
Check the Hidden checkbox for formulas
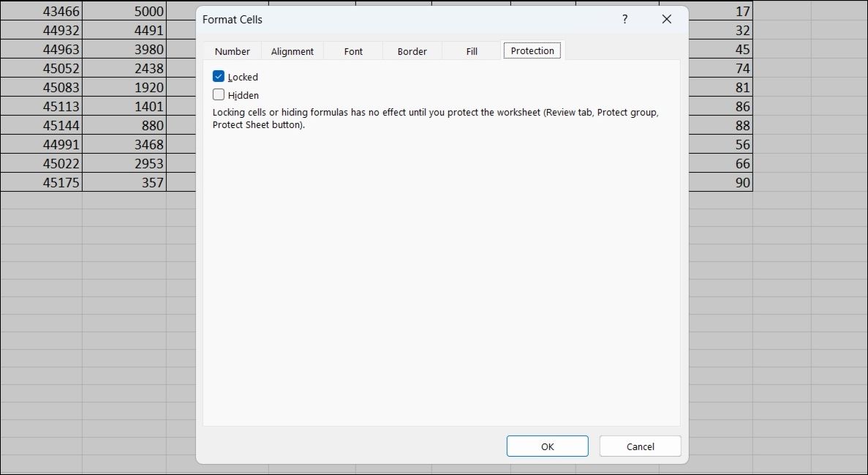tap(217, 94)
